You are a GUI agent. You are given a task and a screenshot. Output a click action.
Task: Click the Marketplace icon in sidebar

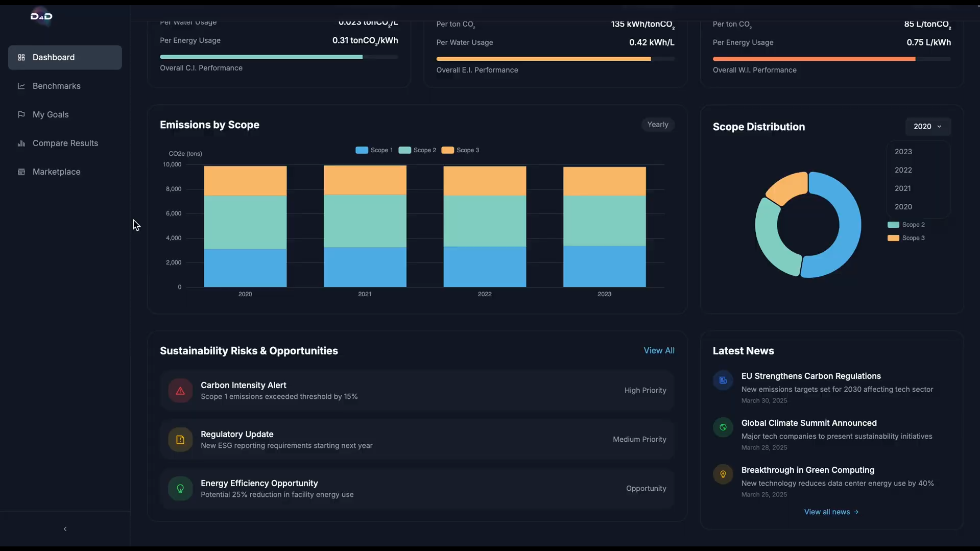pyautogui.click(x=21, y=172)
